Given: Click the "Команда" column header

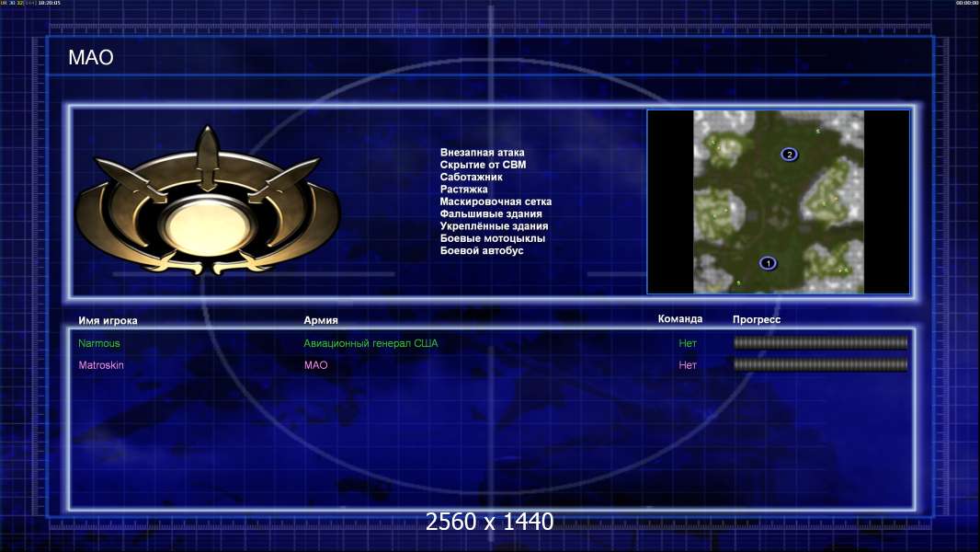Looking at the screenshot, I should click(x=680, y=319).
